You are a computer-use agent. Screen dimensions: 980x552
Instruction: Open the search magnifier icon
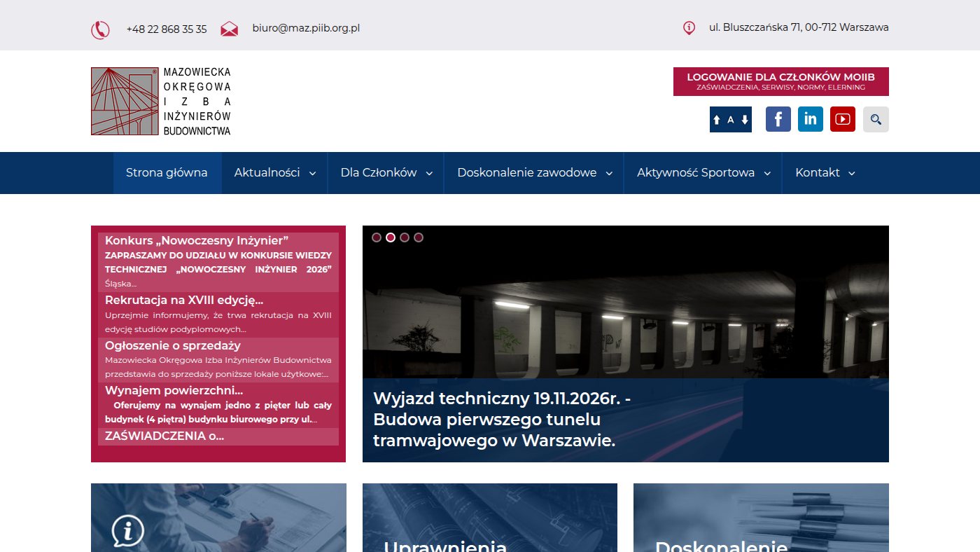[x=876, y=119]
